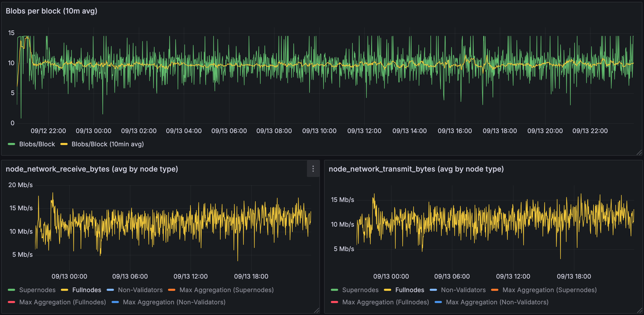The height and width of the screenshot is (315, 644).
Task: Select the Blobs/Block legend label
Action: (x=37, y=144)
